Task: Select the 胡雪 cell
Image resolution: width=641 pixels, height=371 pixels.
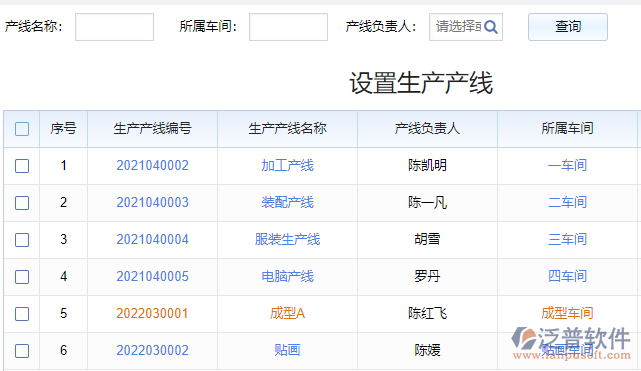Action: coord(427,239)
